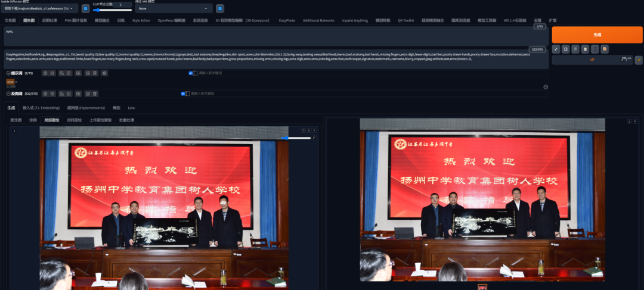
Task: Open the 设置 tab
Action: coord(537,20)
